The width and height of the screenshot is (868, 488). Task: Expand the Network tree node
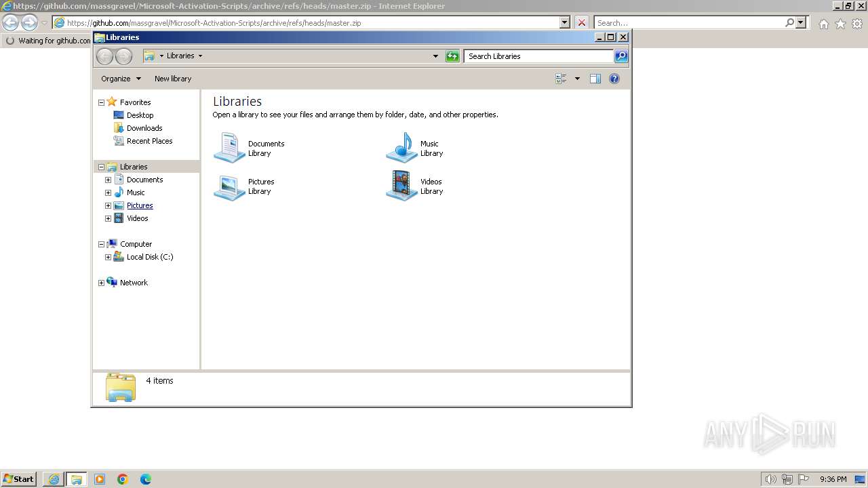coord(102,283)
